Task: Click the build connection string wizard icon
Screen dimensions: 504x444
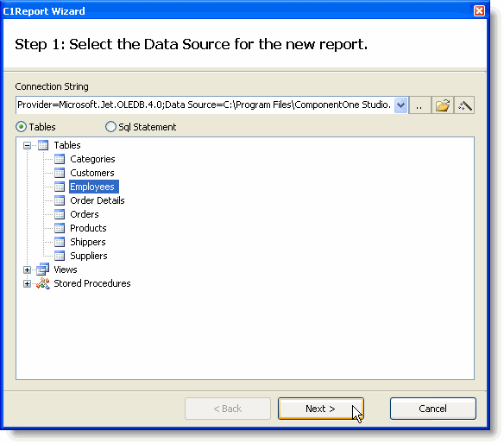Action: coord(464,105)
